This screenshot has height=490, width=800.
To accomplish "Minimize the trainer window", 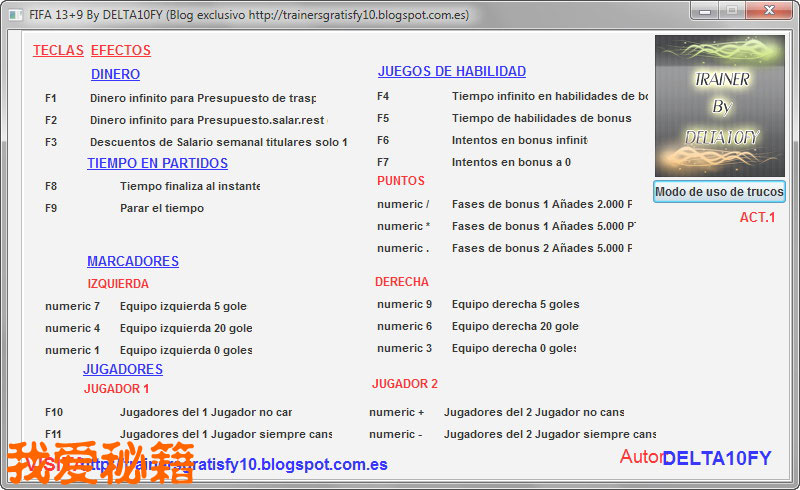I will [708, 11].
